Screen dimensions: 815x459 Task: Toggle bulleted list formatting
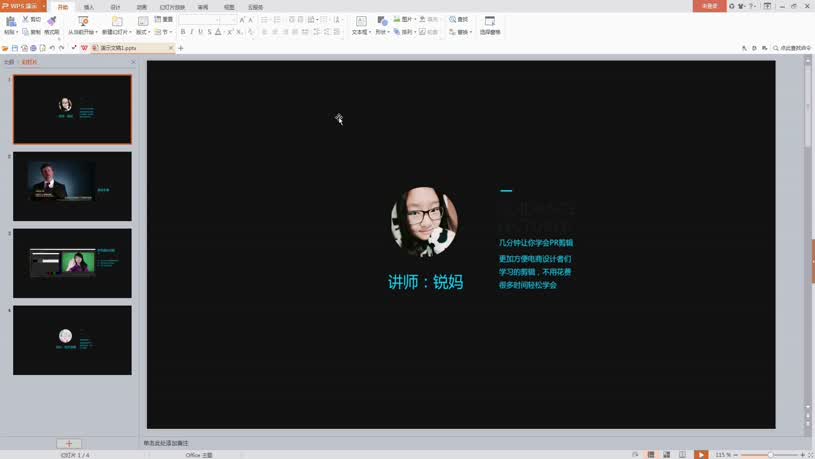click(x=264, y=20)
